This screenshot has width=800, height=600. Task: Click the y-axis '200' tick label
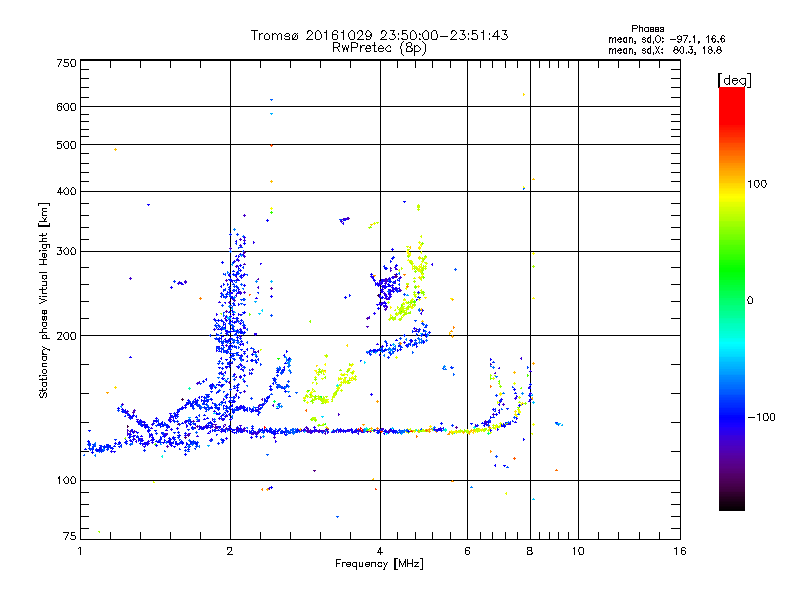tap(66, 336)
